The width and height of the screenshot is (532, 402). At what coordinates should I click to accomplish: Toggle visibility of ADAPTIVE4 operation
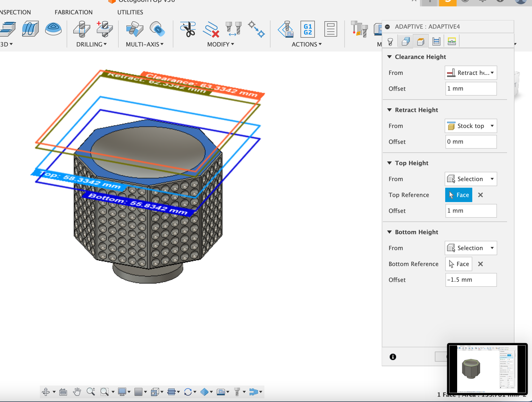[388, 26]
